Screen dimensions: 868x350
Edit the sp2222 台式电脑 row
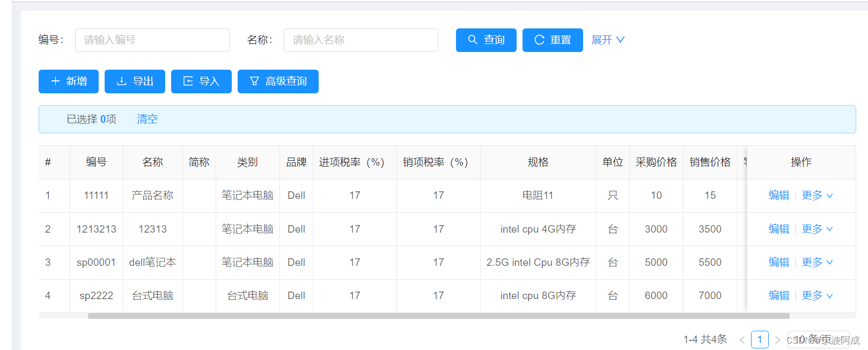778,295
